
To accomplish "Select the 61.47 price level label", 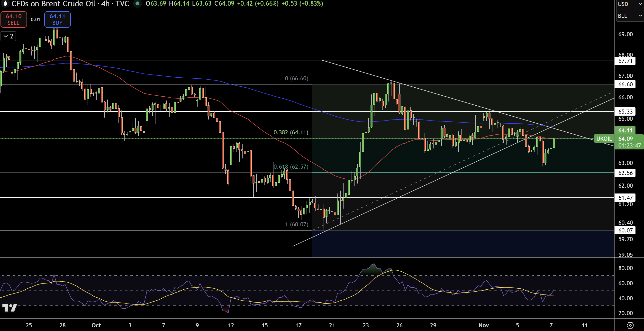I will tap(625, 198).
